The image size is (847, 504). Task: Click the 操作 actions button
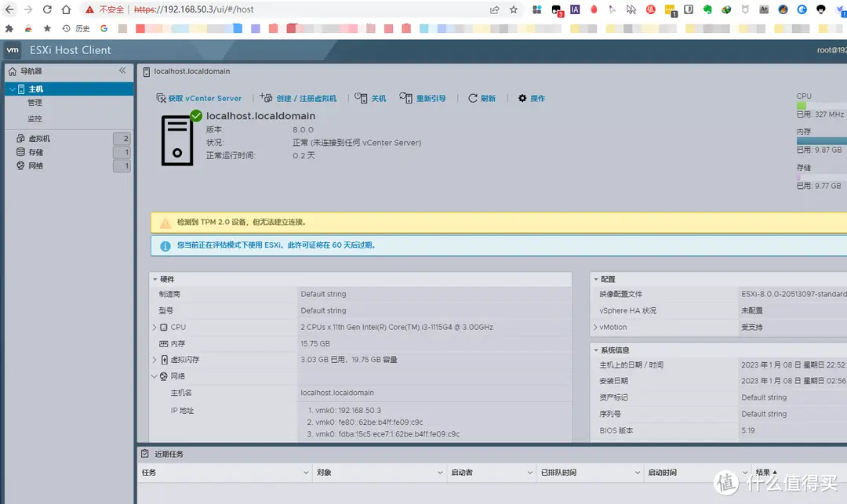532,98
